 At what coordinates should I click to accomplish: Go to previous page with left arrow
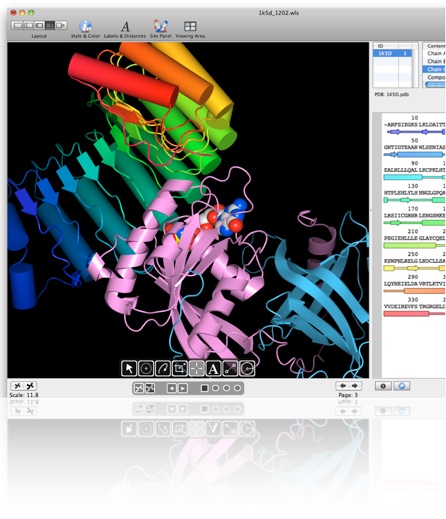coord(342,386)
